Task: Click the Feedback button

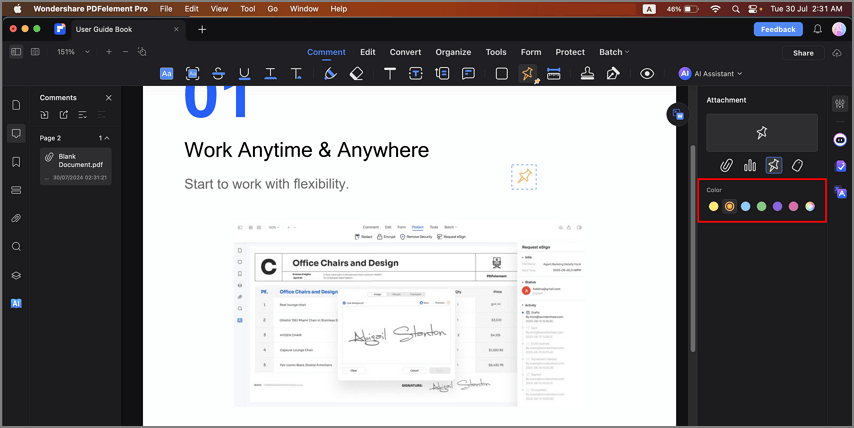Action: (x=778, y=29)
